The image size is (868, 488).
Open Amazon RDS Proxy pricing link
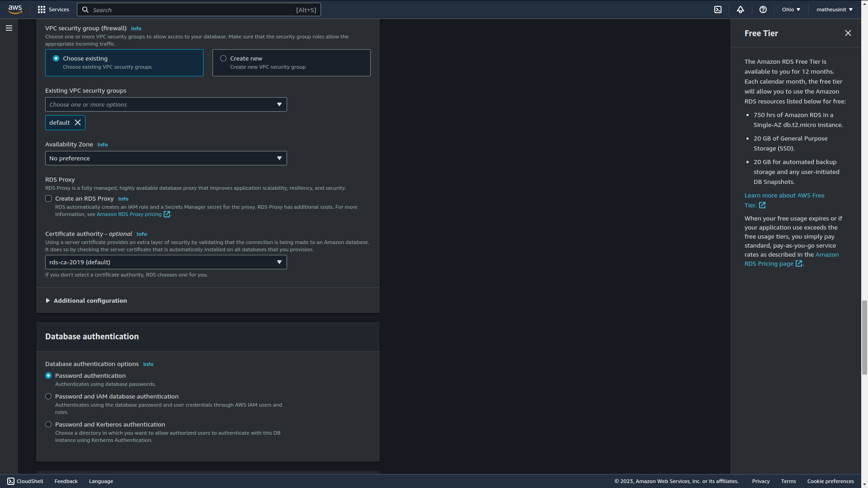pos(129,214)
